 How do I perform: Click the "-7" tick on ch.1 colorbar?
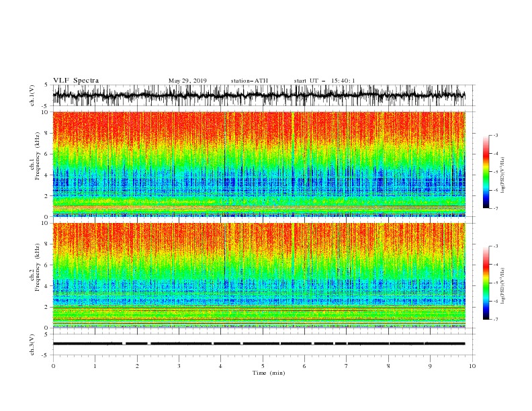(496, 208)
